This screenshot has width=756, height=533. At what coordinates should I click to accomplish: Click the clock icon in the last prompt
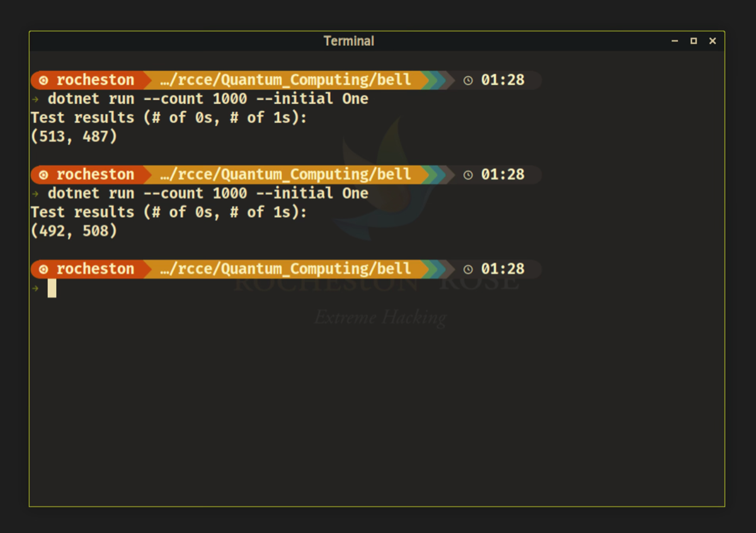(468, 269)
